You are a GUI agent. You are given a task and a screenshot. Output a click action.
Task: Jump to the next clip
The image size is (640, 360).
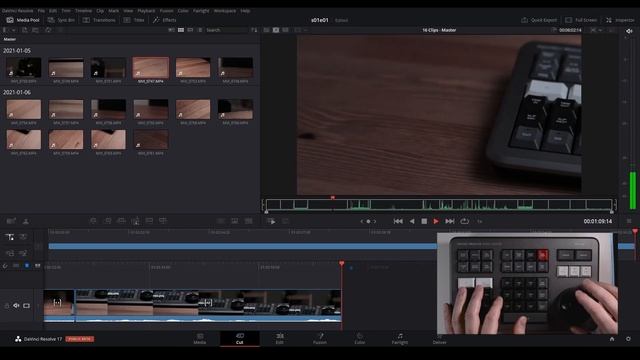pos(449,221)
